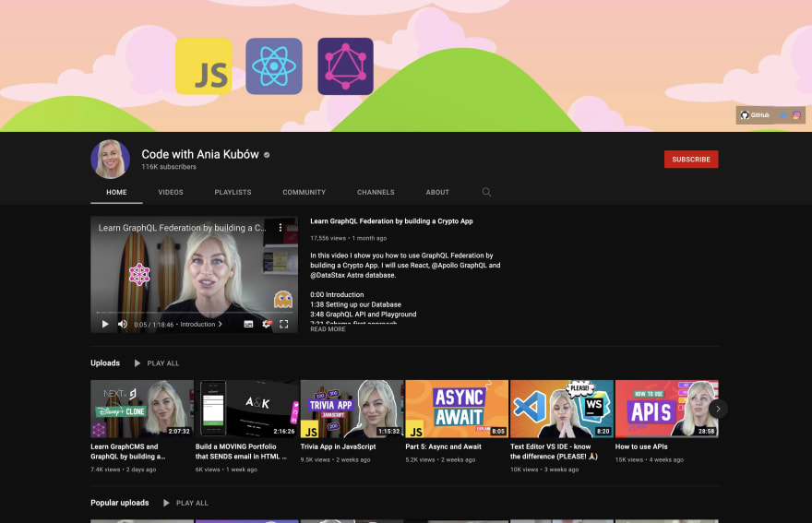Screen dimensions: 812x523
Task: Open the 'Build a MOVING Portfolio' video title
Action: pyautogui.click(x=241, y=452)
